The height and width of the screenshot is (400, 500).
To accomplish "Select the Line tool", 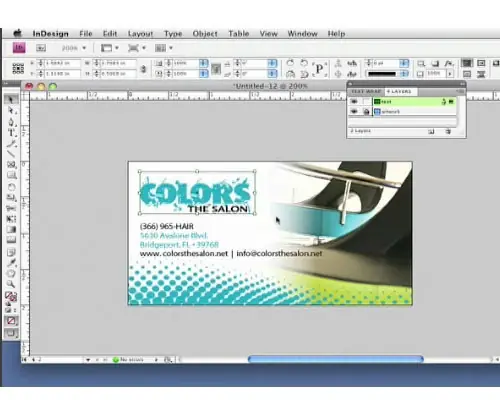I will (x=11, y=154).
